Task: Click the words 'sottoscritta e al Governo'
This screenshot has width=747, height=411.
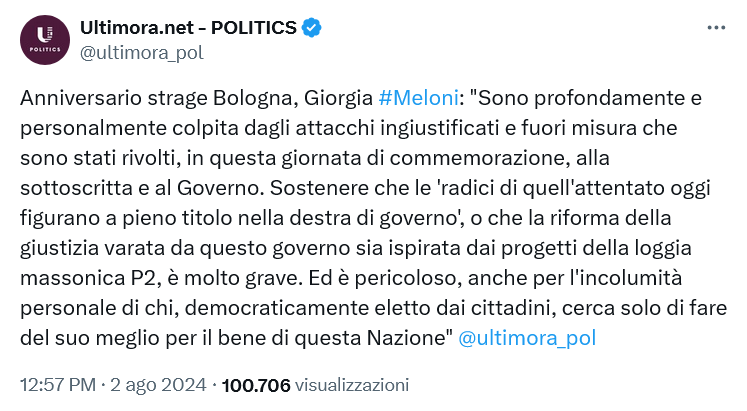Action: click(140, 188)
